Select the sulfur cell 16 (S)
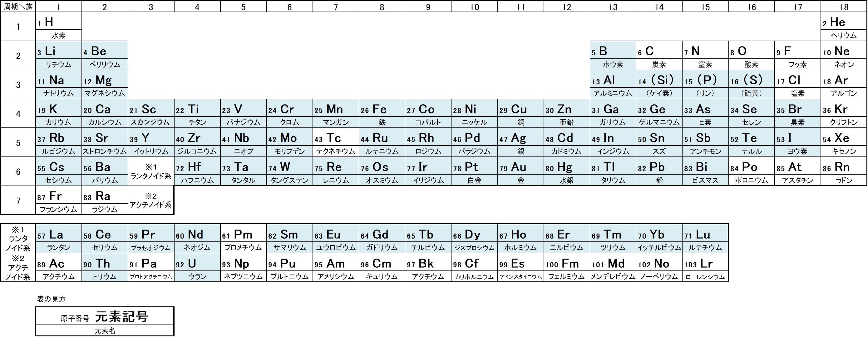 pos(752,85)
